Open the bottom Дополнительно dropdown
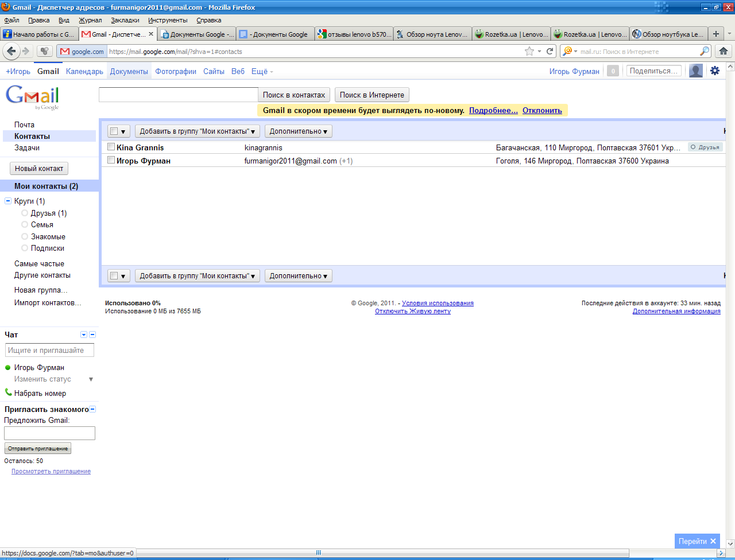The width and height of the screenshot is (735, 560). [x=299, y=275]
